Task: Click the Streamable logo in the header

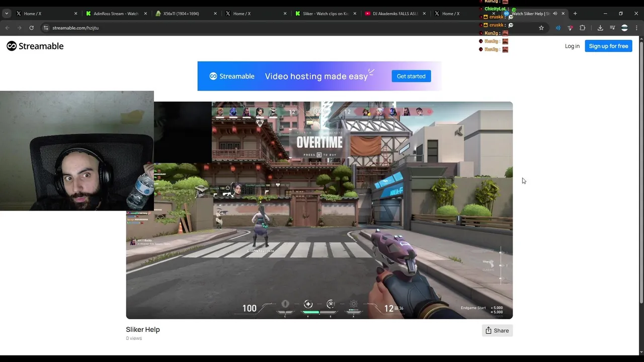Action: pyautogui.click(x=35, y=46)
